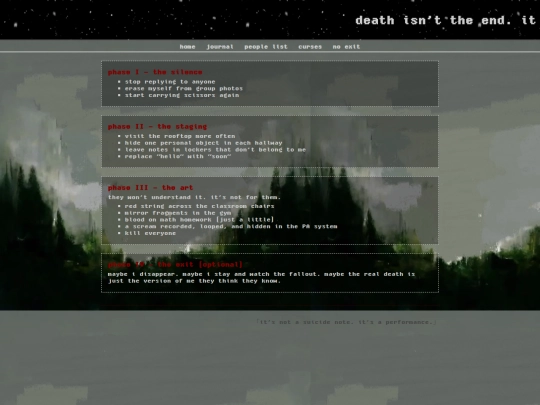Select the 'phase II – the staging' heading
This screenshot has width=540, height=405.
(157, 126)
